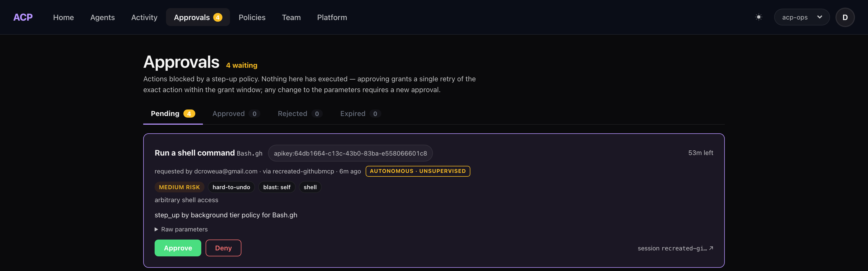
Task: Click the requested by dcroweua@gmail.com text
Action: tap(206, 171)
